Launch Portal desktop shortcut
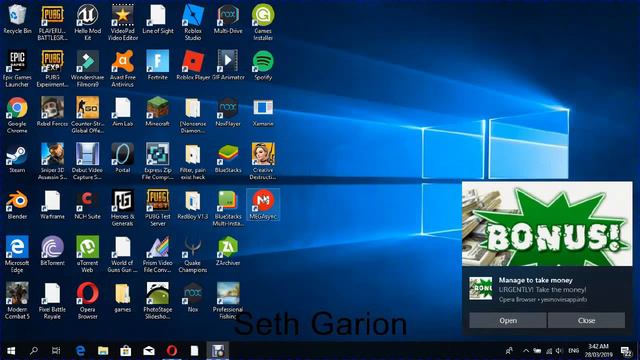The width and height of the screenshot is (640, 360). coord(122,158)
